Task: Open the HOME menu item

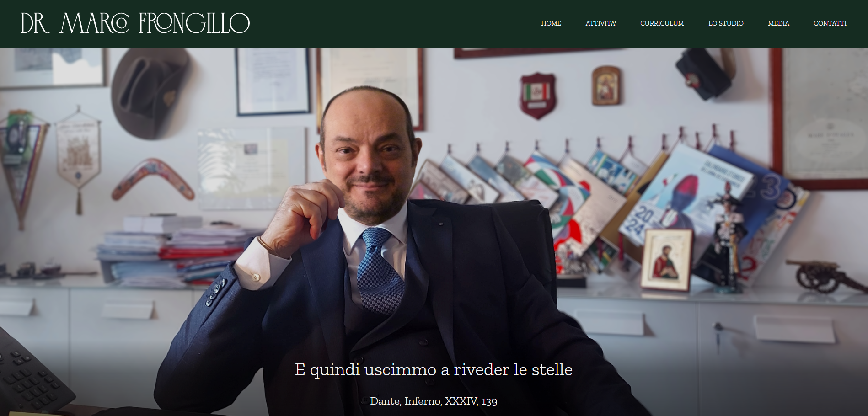Action: point(551,23)
